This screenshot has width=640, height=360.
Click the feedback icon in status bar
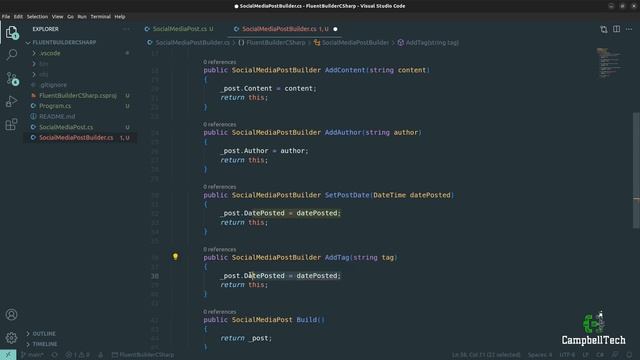click(615, 355)
